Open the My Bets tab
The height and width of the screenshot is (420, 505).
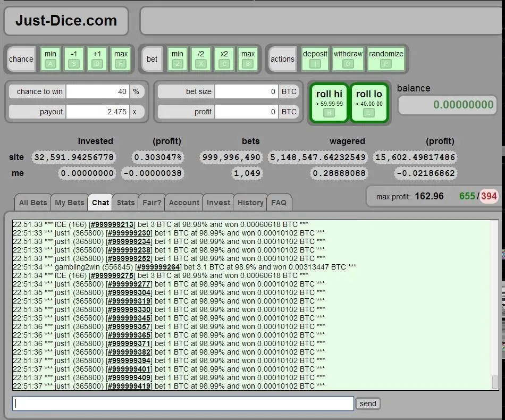[70, 203]
